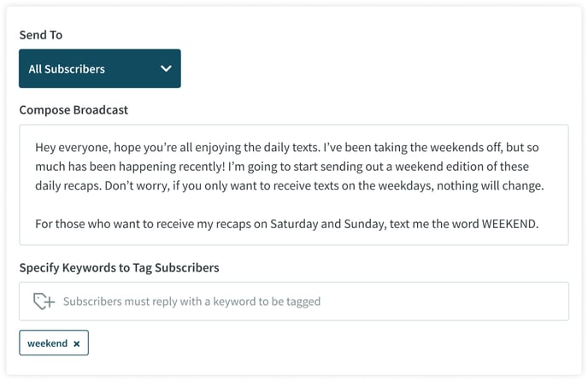Click into the Compose Broadcast text area

pos(294,185)
